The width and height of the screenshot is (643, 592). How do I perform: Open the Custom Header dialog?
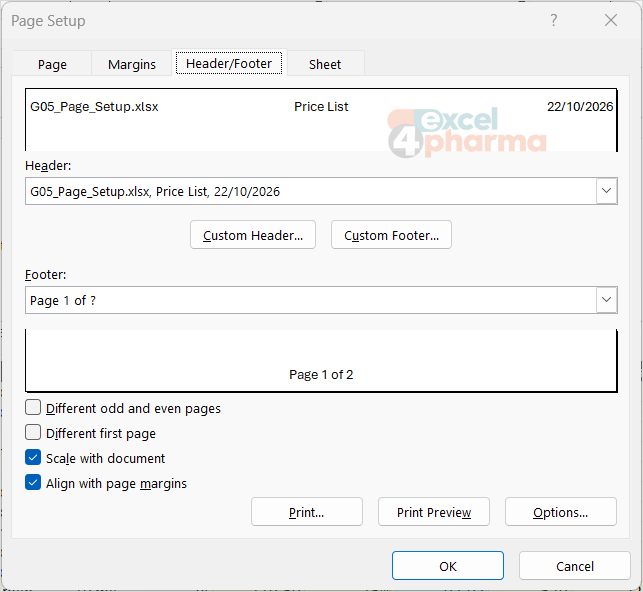253,235
